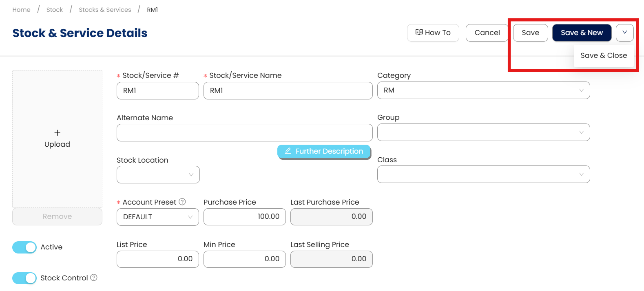Disable the Stock Control switch
This screenshot has height=291, width=644.
tap(24, 278)
